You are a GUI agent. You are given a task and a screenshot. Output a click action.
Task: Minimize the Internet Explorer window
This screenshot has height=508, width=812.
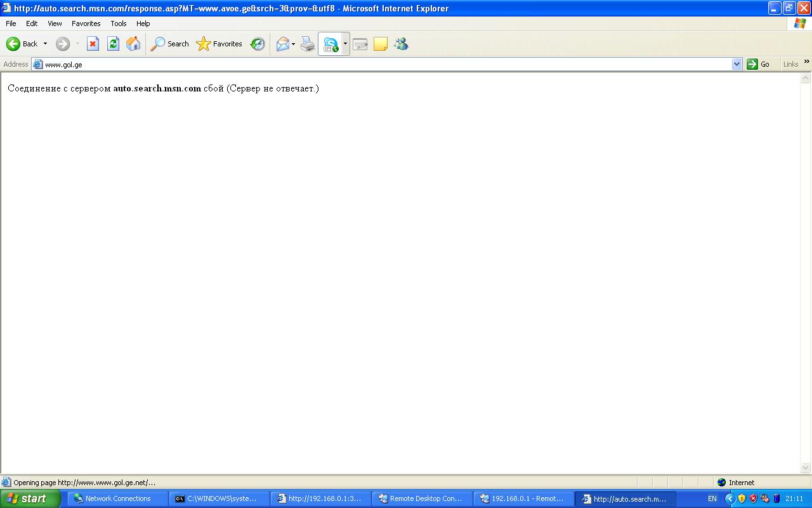775,8
